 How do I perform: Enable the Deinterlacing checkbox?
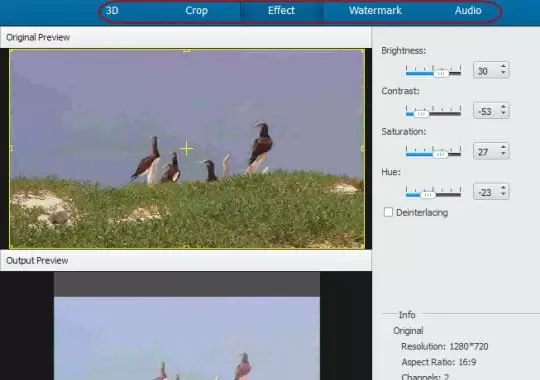click(388, 212)
